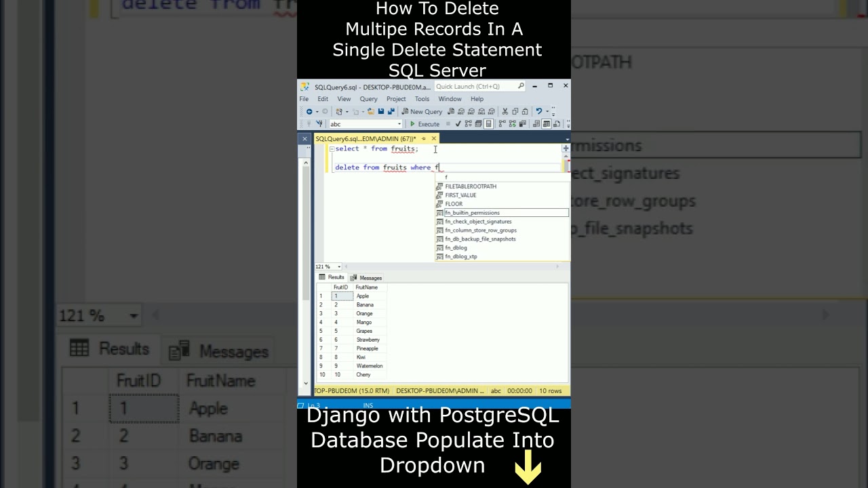Viewport: 868px width, 488px height.
Task: Click the New Project icon
Action: (339, 112)
